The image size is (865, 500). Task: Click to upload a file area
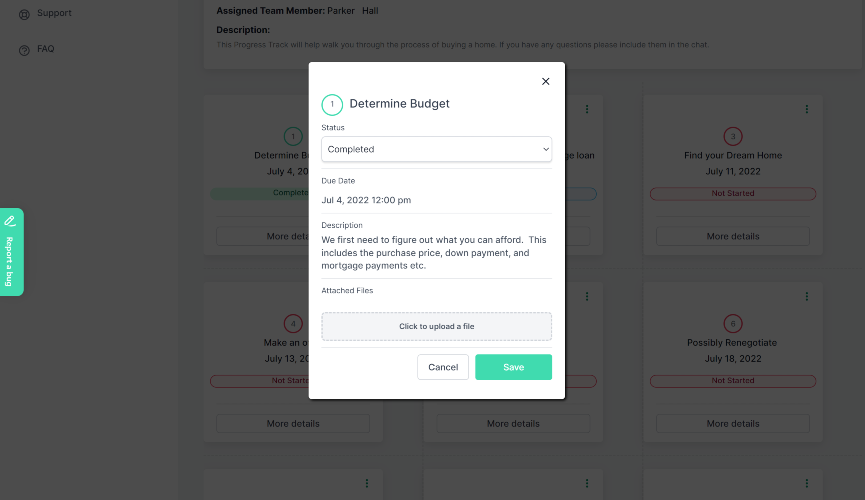click(436, 327)
